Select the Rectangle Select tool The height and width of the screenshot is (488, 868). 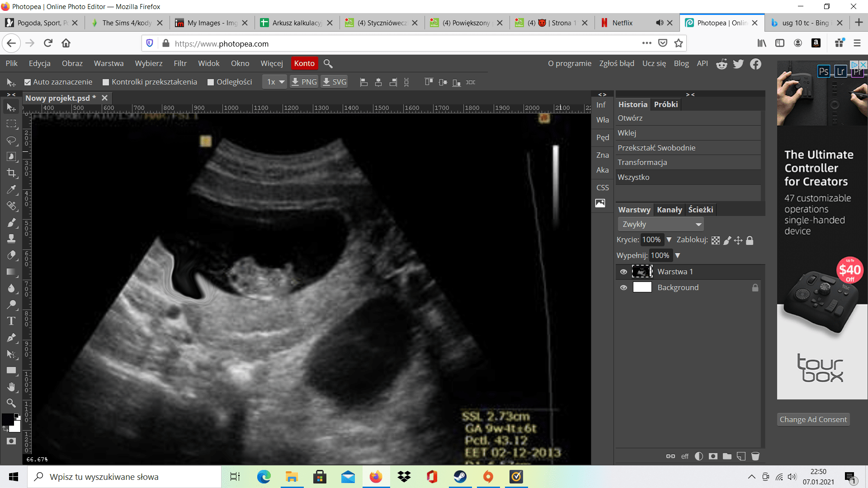click(x=11, y=124)
